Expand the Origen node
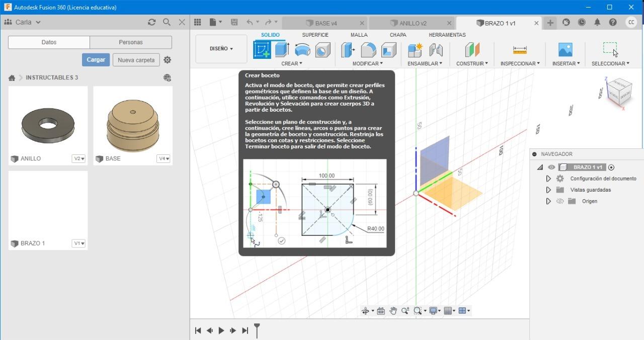644x340 pixels. click(548, 201)
